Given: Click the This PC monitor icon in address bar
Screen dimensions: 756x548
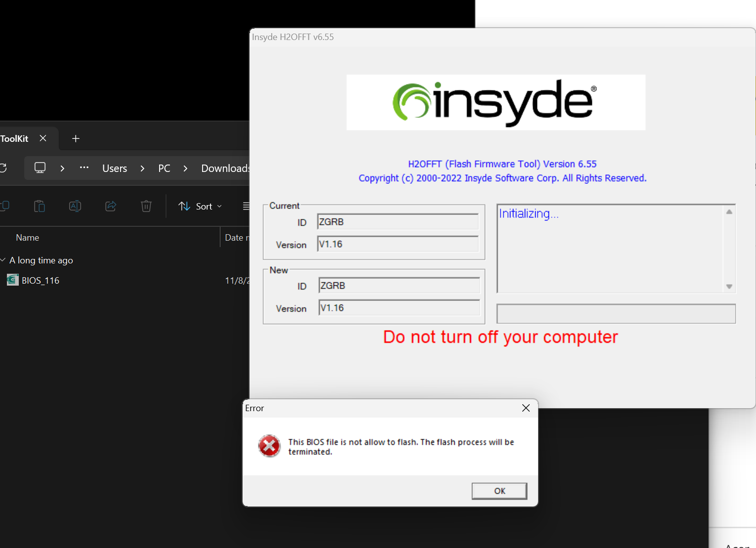Looking at the screenshot, I should tap(40, 168).
